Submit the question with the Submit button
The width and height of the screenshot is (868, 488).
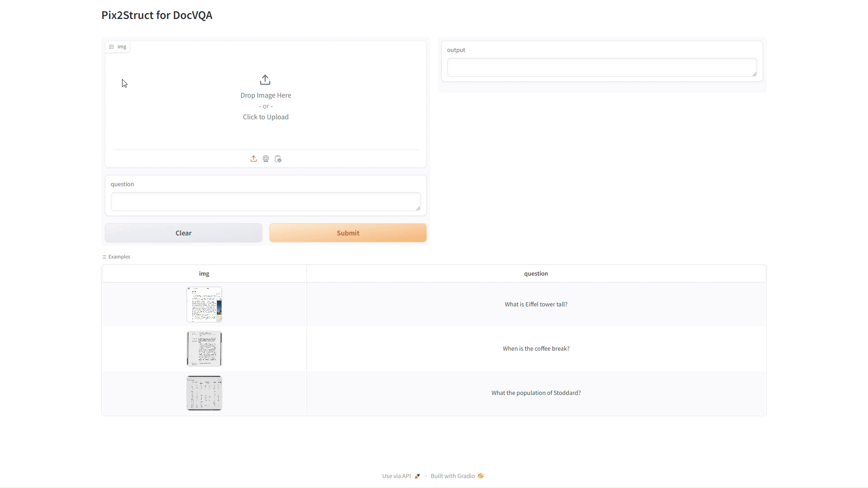[x=348, y=233]
